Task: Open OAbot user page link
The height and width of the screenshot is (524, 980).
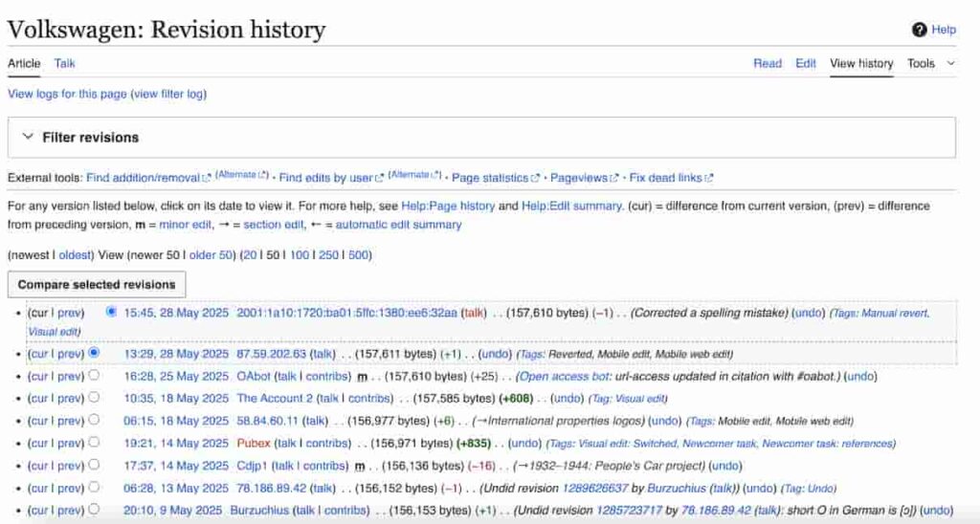Action: (254, 376)
